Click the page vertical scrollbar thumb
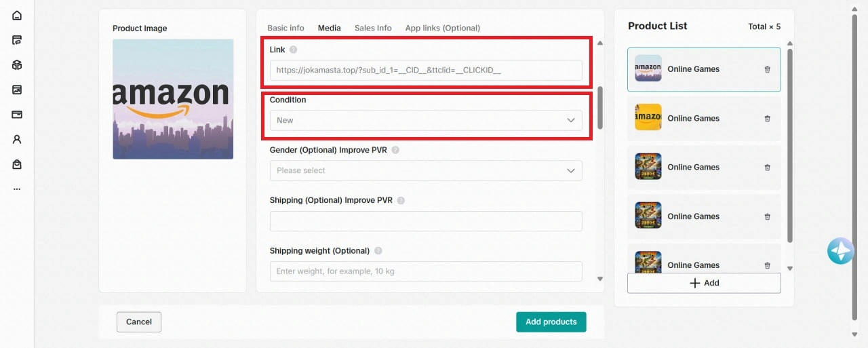Viewport: 868px width, 348px height. (x=854, y=168)
